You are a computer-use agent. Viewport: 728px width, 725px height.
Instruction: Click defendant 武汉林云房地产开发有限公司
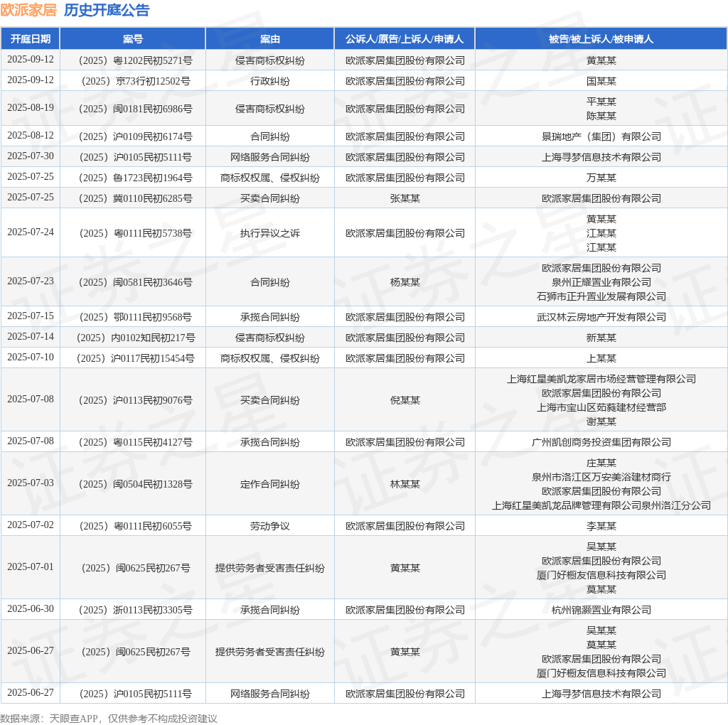[601, 317]
